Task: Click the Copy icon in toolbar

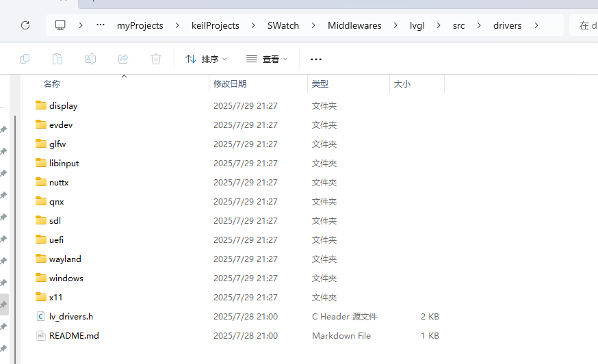Action: [x=25, y=60]
